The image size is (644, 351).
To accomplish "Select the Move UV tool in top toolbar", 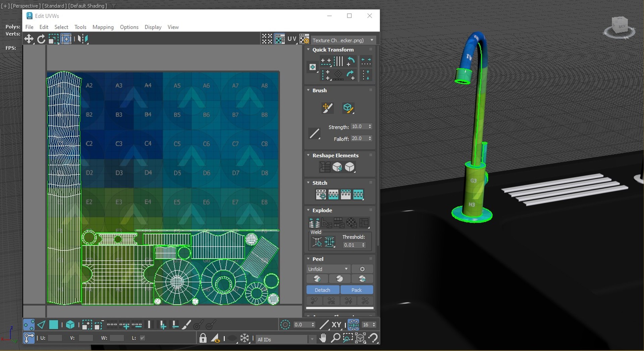I will click(29, 39).
